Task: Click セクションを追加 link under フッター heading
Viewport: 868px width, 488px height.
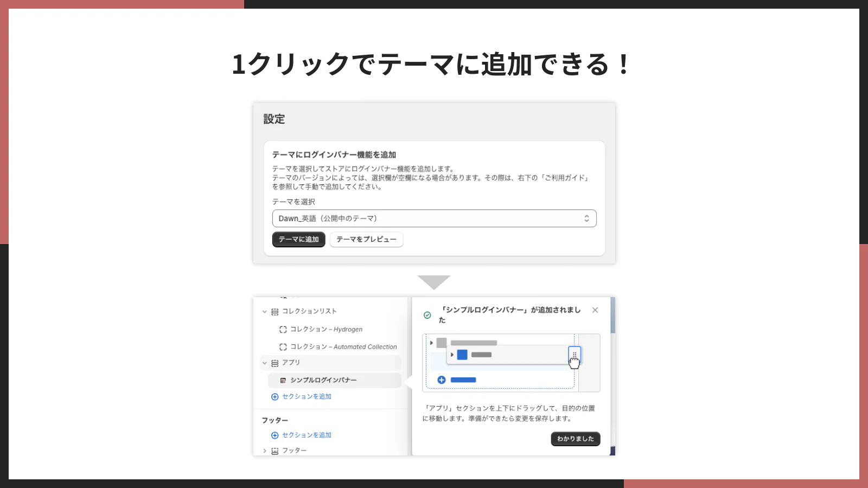Action: tap(307, 435)
